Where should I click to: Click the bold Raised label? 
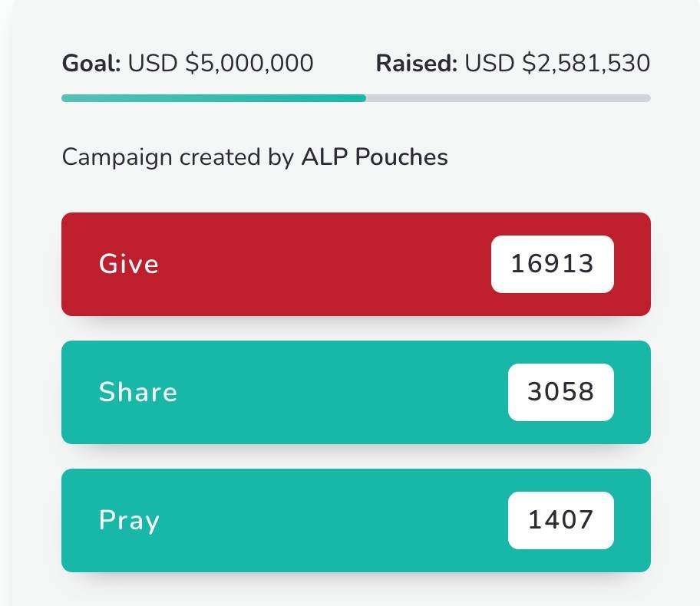click(414, 63)
